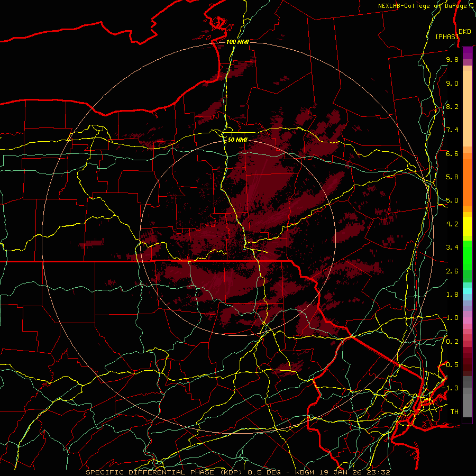Click the 1.8 scale value
476x476 pixels.
pos(452,295)
